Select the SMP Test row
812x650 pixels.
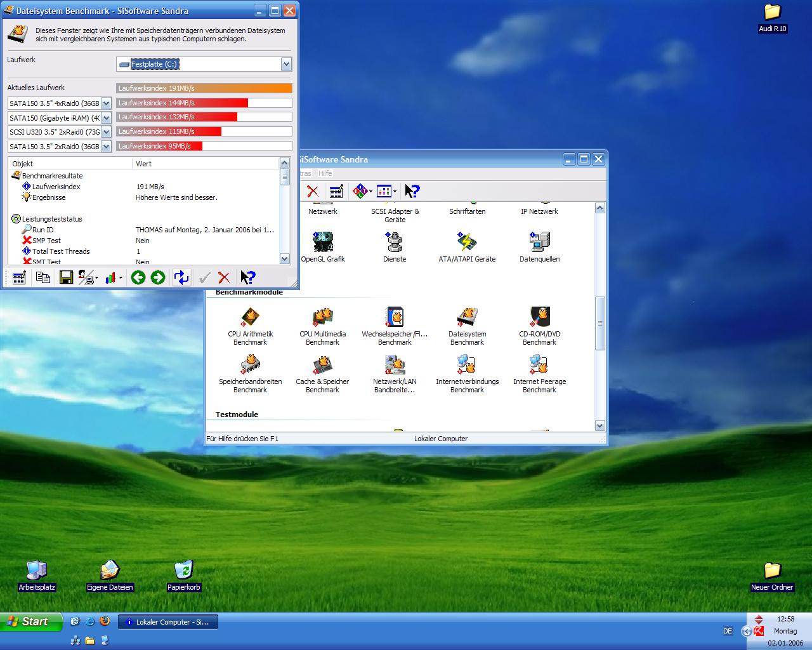[x=143, y=241]
